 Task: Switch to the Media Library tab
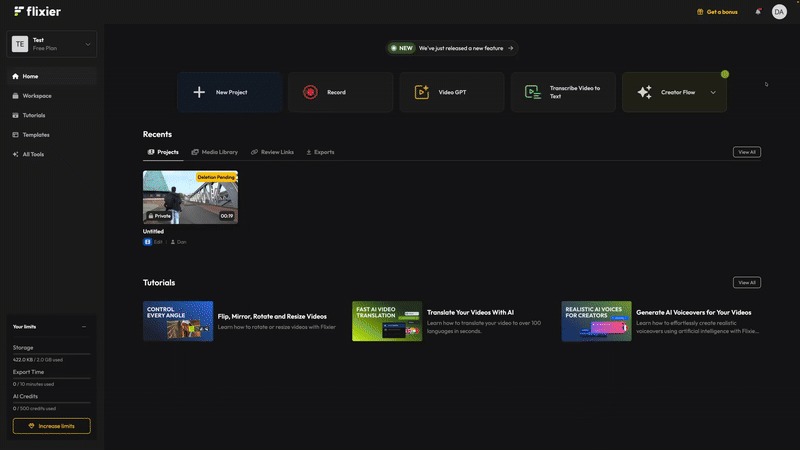click(214, 152)
